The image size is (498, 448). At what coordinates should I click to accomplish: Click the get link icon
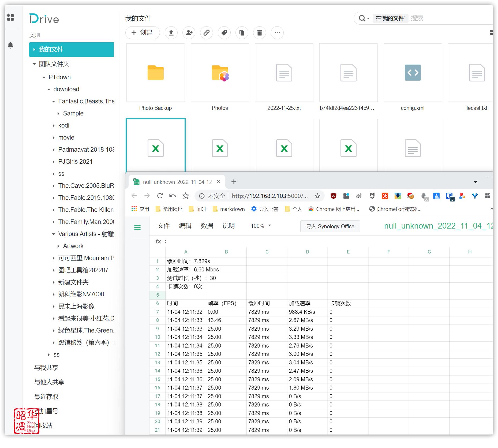pos(207,33)
